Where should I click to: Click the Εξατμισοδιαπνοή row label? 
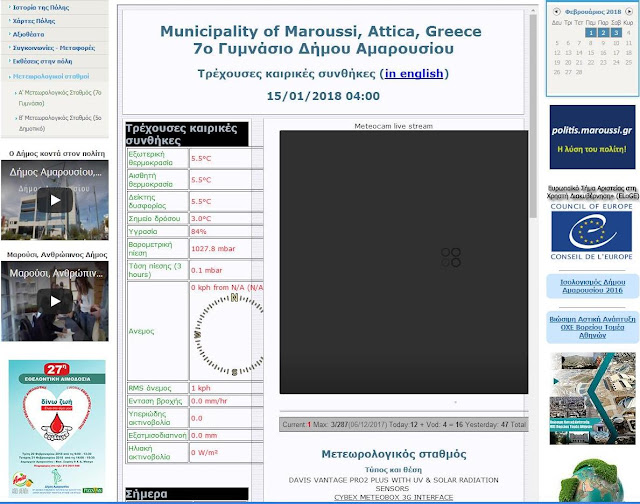click(x=157, y=435)
